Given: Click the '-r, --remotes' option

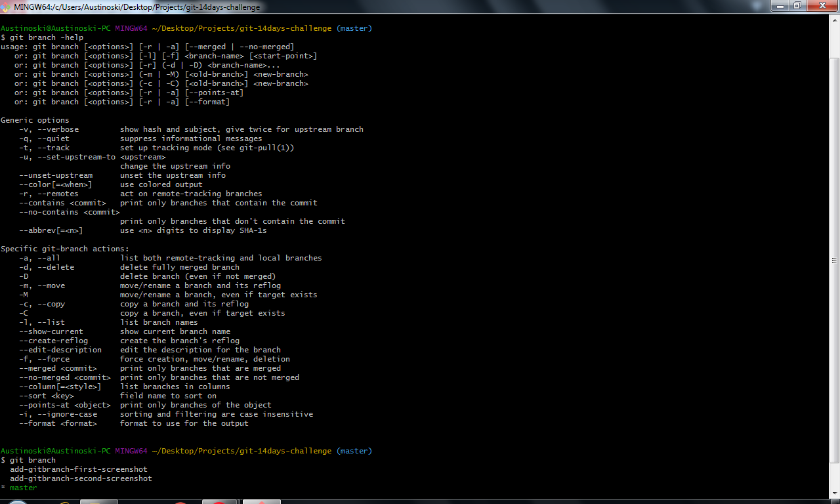Looking at the screenshot, I should point(49,194).
